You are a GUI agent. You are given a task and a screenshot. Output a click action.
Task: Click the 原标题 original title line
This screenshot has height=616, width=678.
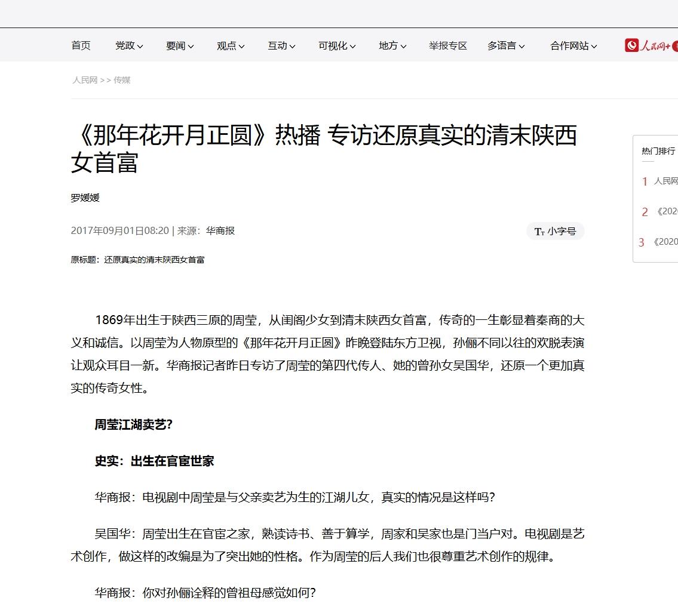(137, 260)
